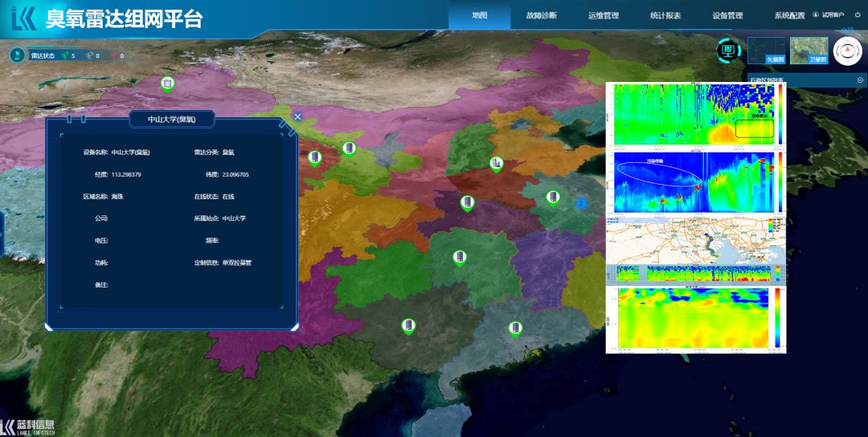Click the cyan-ringed monitor icon
Screen dimensions: 868x437
pos(729,51)
